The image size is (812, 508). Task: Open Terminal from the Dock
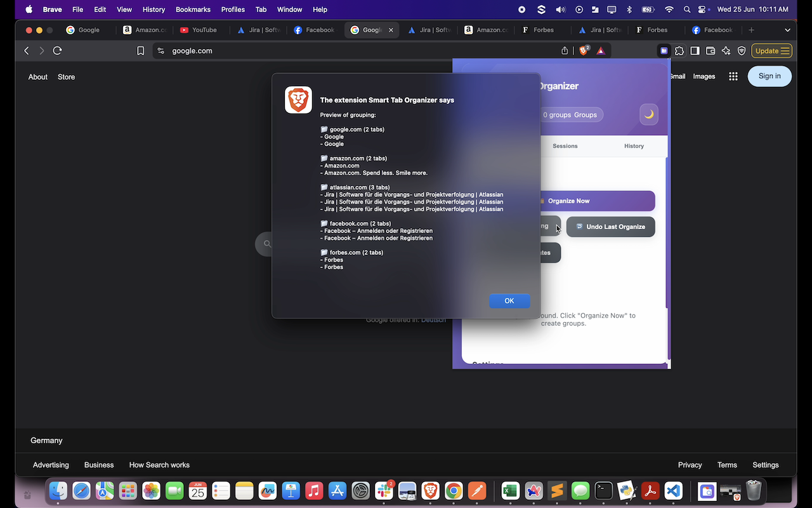[x=603, y=491]
